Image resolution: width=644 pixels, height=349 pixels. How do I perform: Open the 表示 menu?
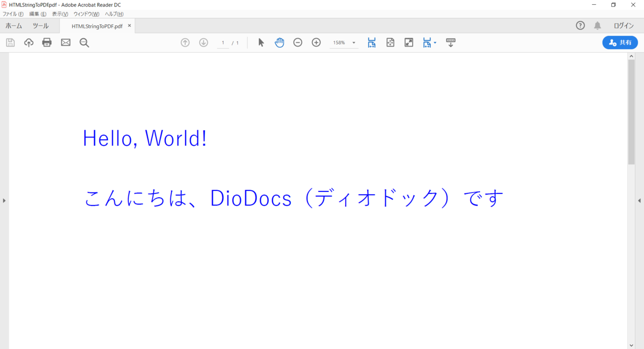click(60, 14)
